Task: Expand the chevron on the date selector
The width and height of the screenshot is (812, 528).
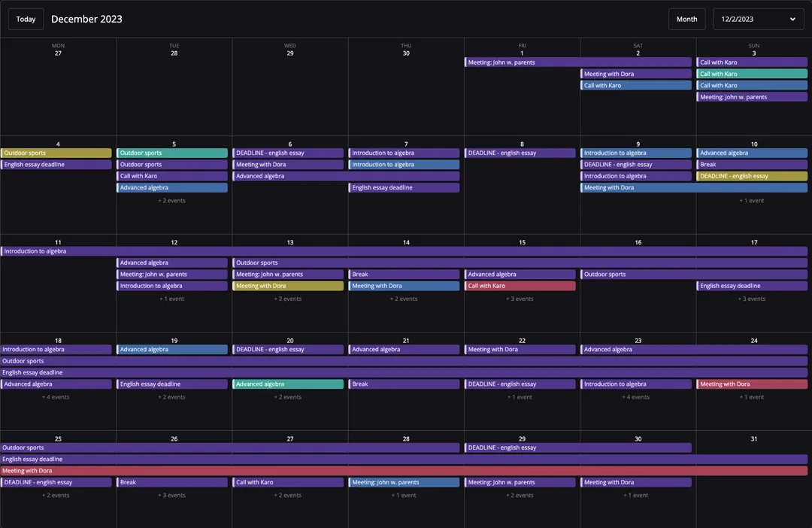Action: coord(794,19)
